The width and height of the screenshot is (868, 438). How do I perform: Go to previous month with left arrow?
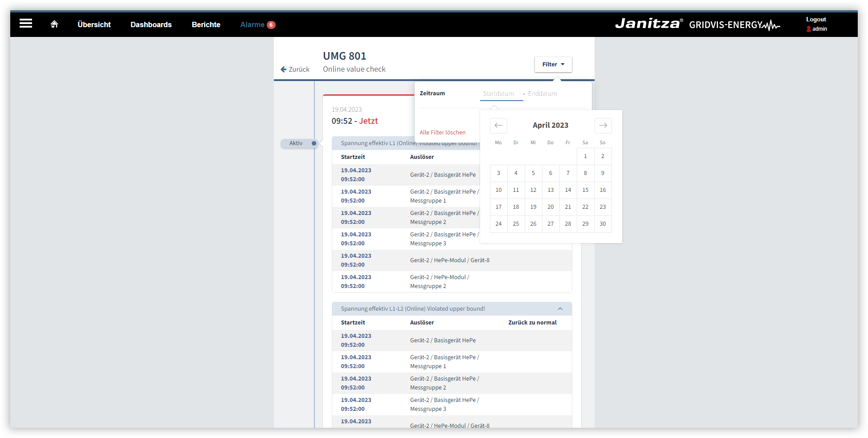(498, 126)
